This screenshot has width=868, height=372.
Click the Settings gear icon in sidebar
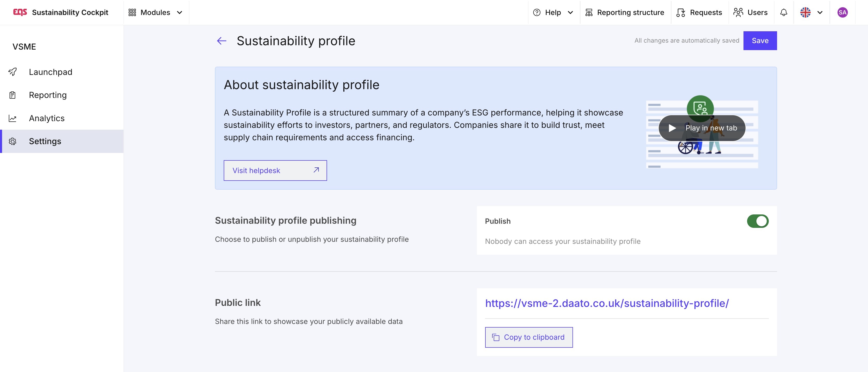click(x=12, y=141)
